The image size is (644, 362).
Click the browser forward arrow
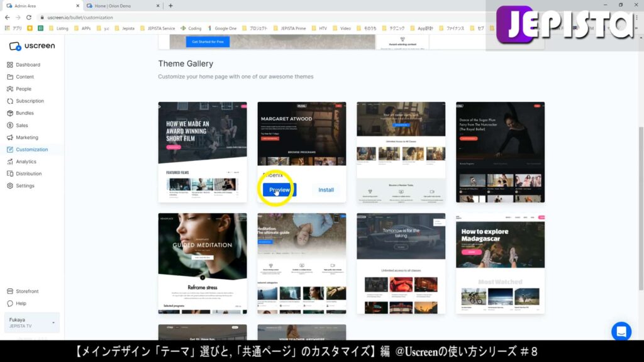click(18, 17)
